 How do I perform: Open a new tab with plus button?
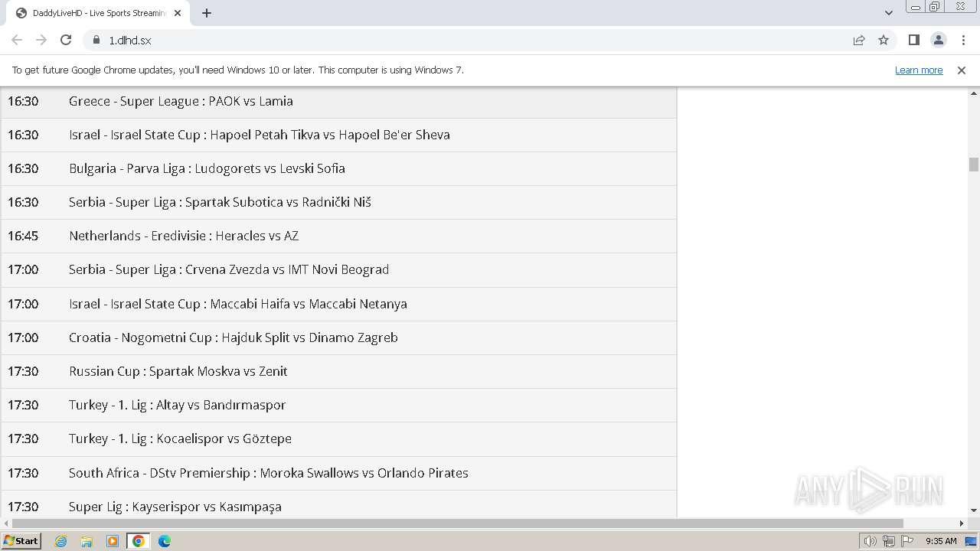coord(207,13)
